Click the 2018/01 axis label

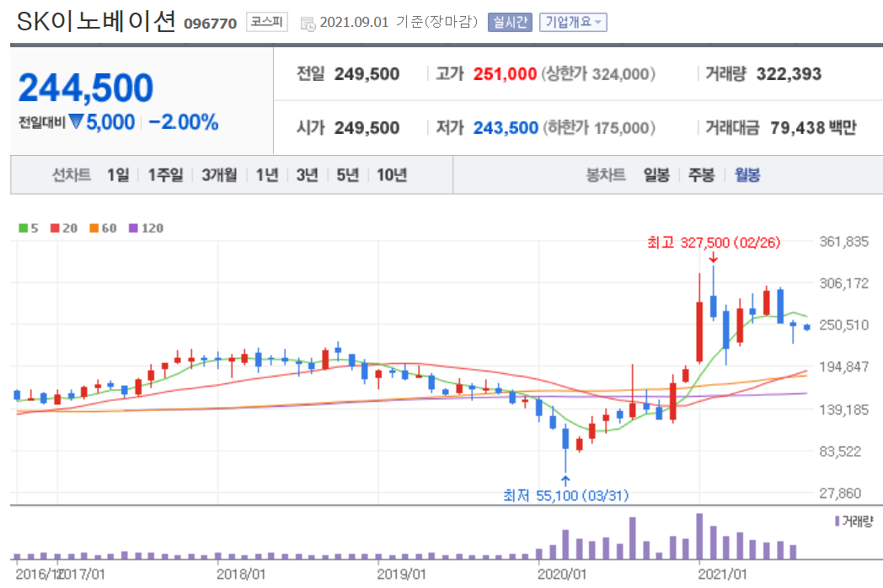point(240,575)
